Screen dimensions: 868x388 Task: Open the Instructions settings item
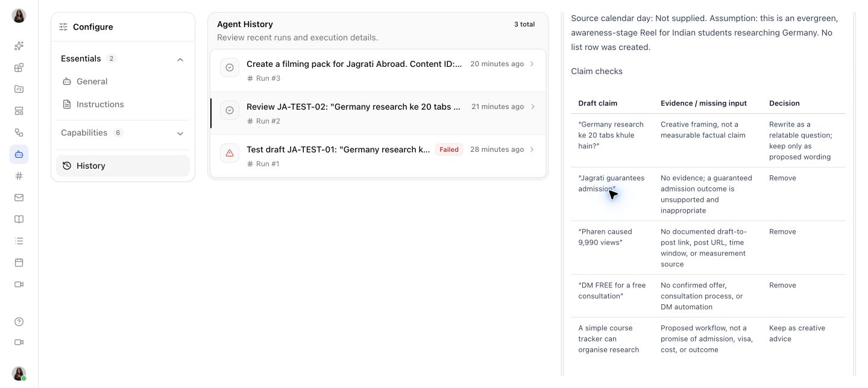123,104
